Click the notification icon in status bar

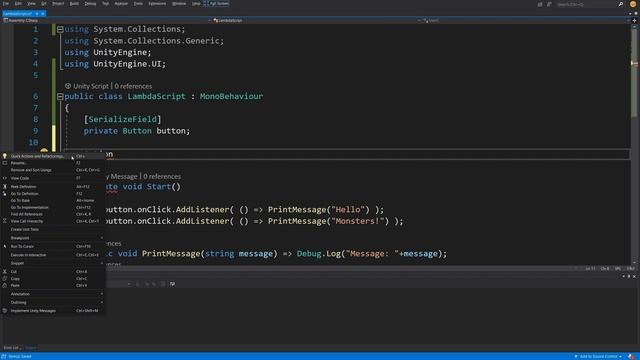[631, 356]
